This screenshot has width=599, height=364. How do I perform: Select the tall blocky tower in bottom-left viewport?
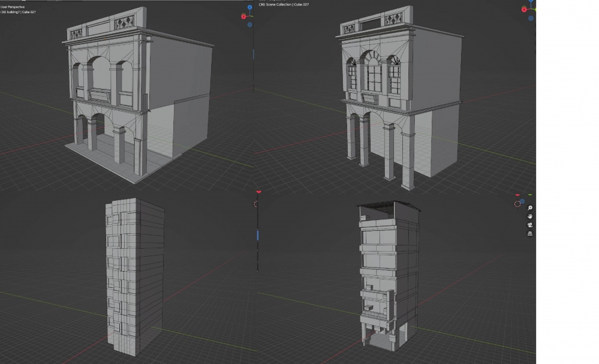[x=135, y=276]
